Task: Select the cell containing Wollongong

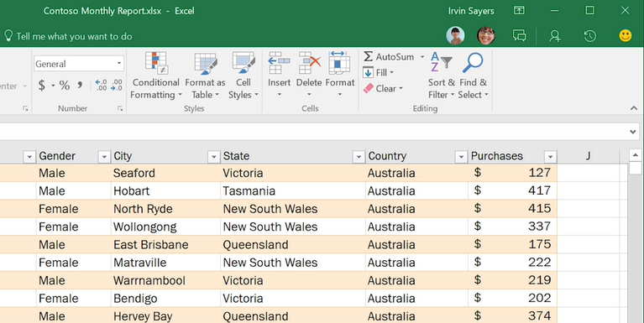Action: (165, 227)
